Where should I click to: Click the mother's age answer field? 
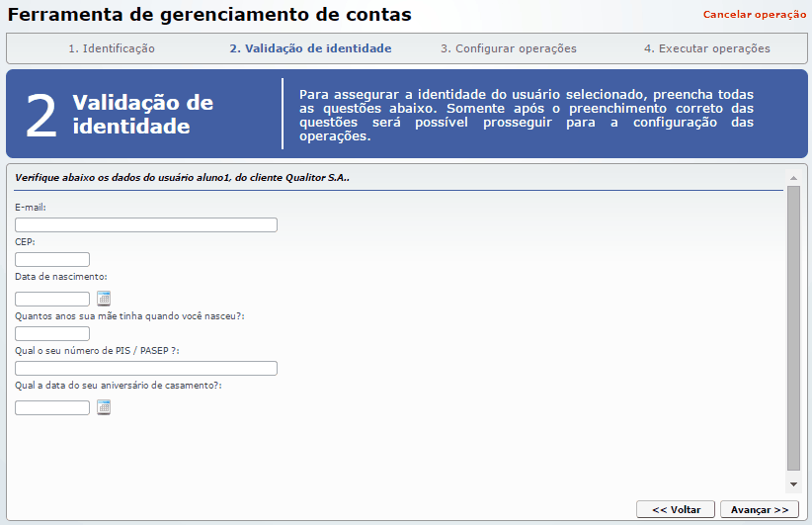click(x=52, y=334)
